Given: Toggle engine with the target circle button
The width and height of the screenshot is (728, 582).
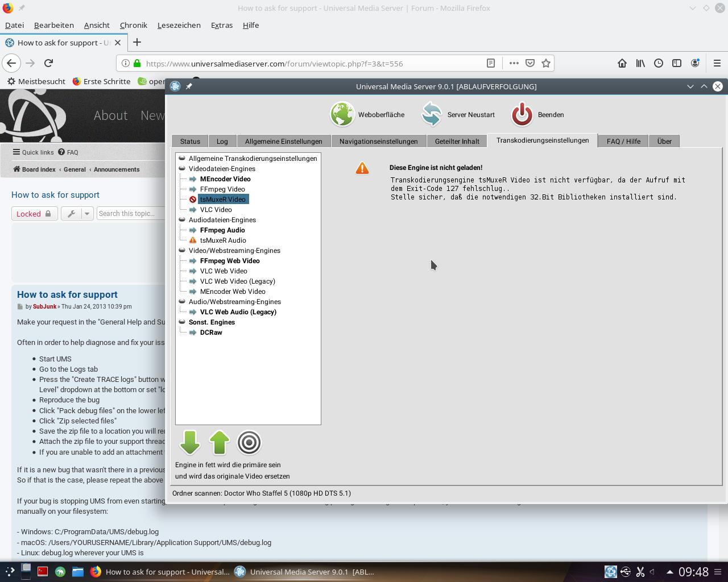Looking at the screenshot, I should click(249, 443).
